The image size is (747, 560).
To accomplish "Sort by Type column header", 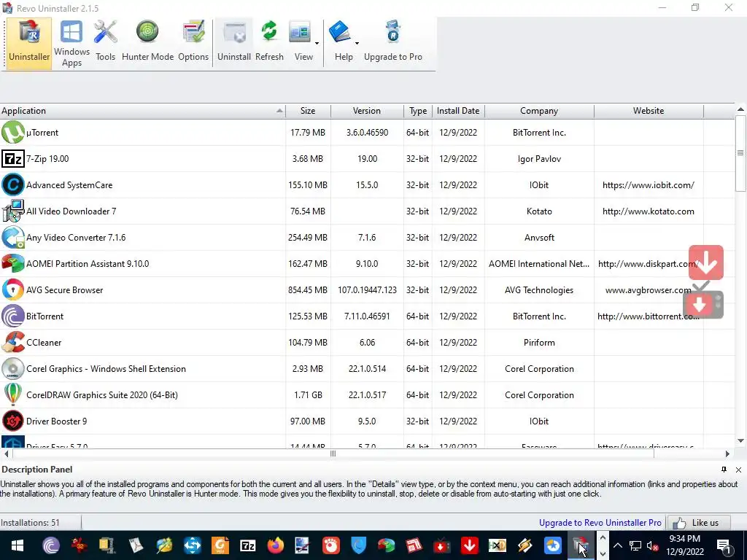I will tap(418, 111).
